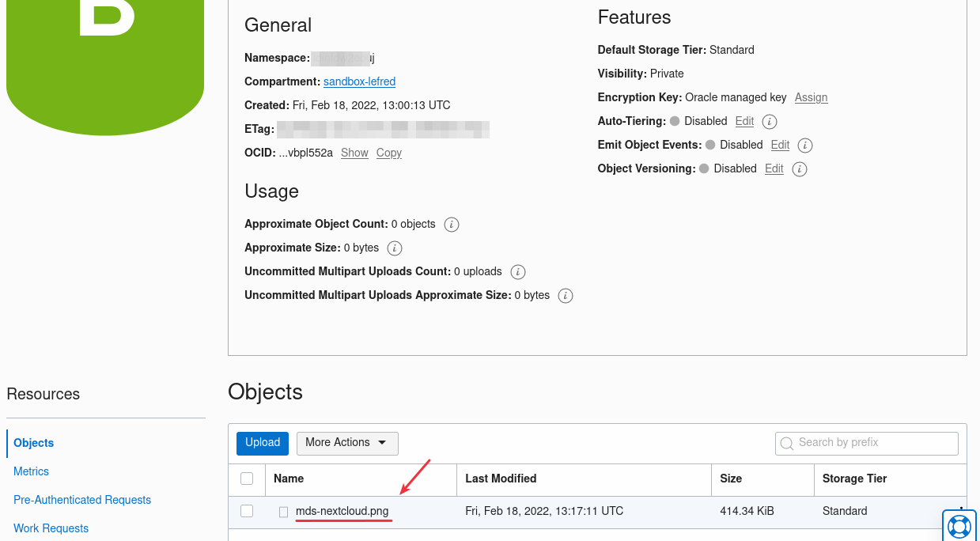Viewport: 980px width, 541px height.
Task: Click info icon for Multipart Uploads Approximate Size
Action: click(566, 296)
